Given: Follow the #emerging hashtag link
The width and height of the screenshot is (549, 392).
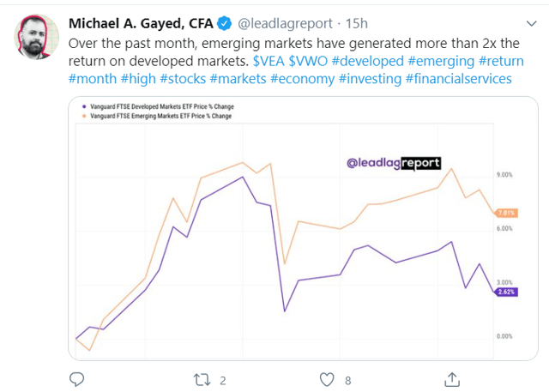Looking at the screenshot, I should click(441, 61).
